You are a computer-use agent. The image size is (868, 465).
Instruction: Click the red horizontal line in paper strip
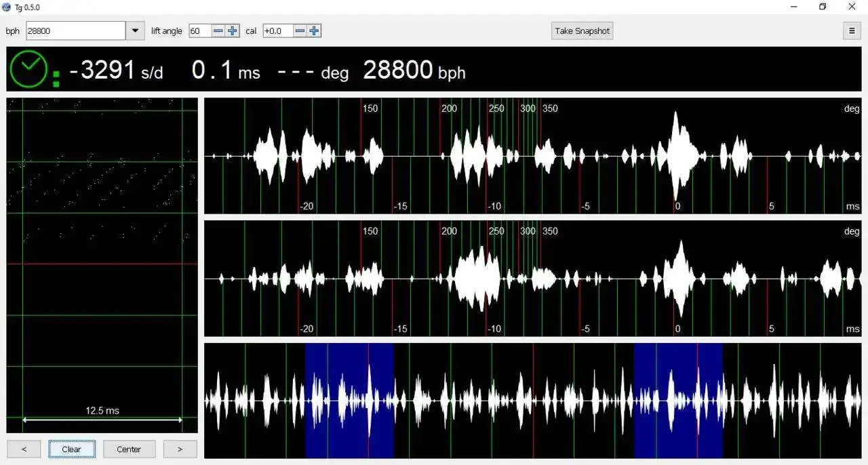[x=102, y=264]
